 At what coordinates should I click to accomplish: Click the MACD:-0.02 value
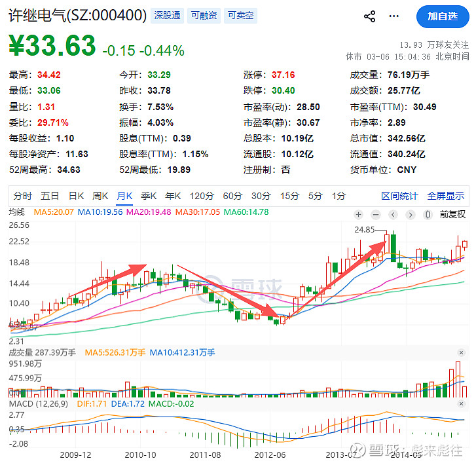[171, 403]
